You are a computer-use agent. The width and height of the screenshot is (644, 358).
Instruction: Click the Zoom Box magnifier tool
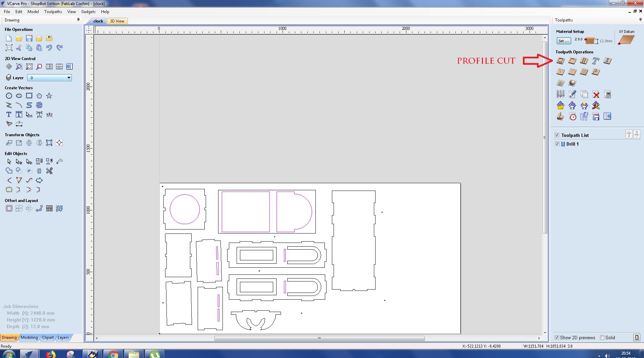pos(19,66)
